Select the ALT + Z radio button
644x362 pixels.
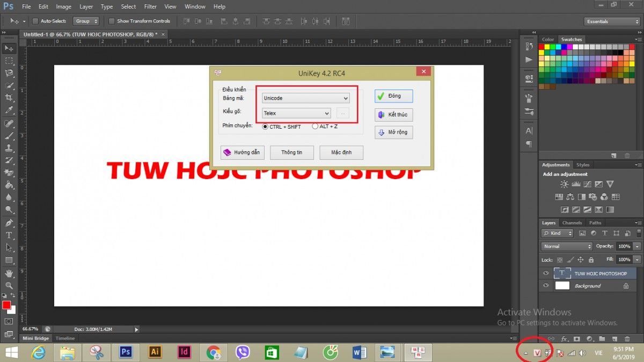(x=316, y=127)
